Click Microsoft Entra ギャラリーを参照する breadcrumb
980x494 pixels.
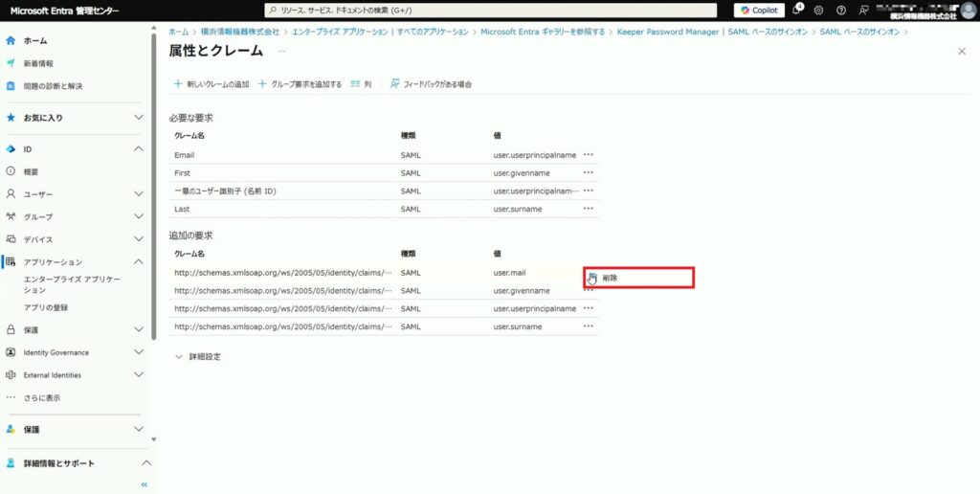(x=543, y=32)
